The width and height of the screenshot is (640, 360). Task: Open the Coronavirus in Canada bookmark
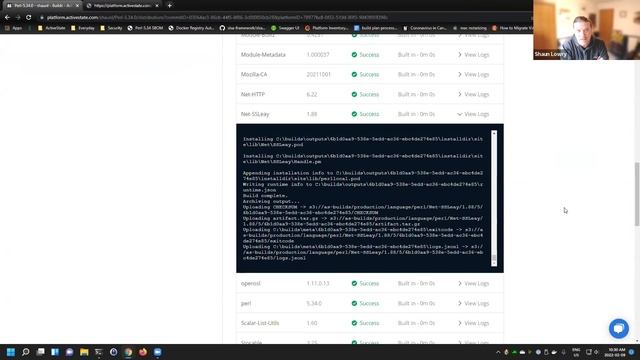[425, 28]
